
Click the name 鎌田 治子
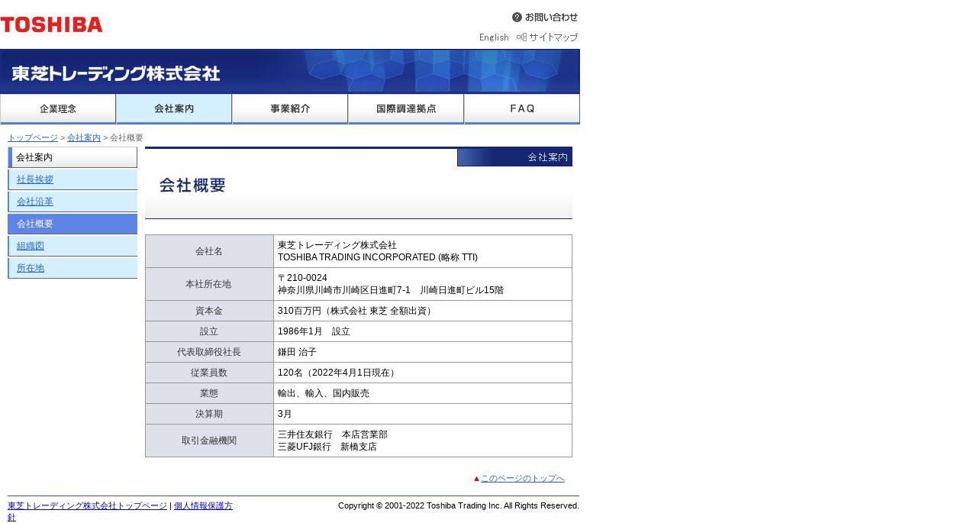point(297,352)
